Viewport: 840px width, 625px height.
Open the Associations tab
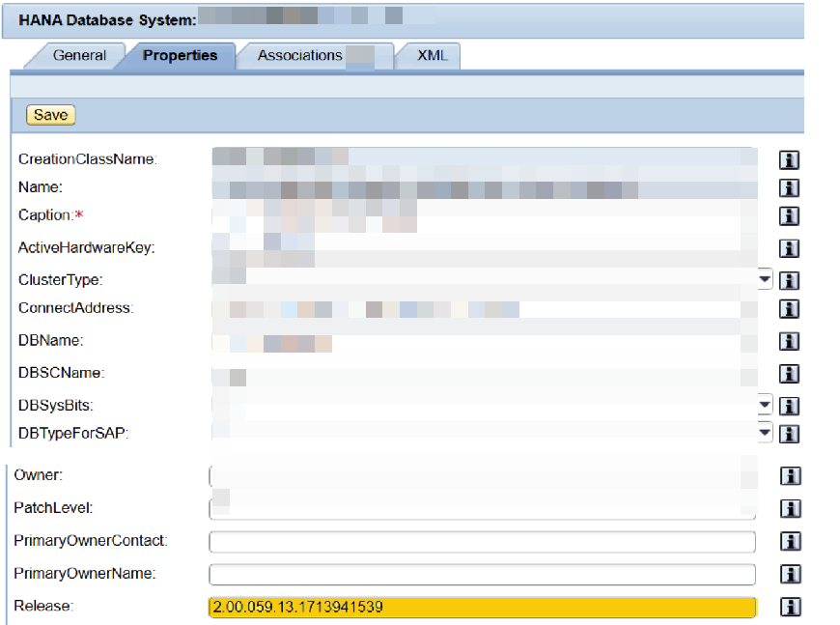pyautogui.click(x=315, y=56)
